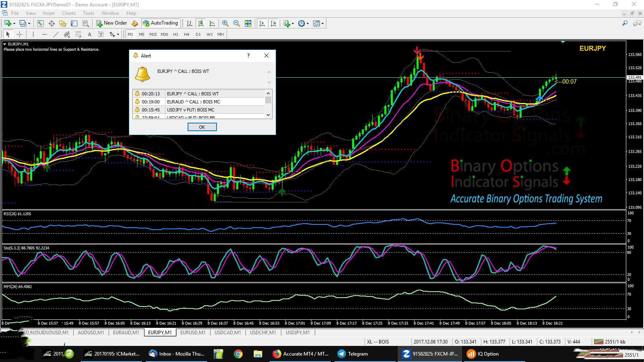The image size is (644, 362).
Task: Open MetaEditor from the toolbar
Action: click(x=135, y=23)
